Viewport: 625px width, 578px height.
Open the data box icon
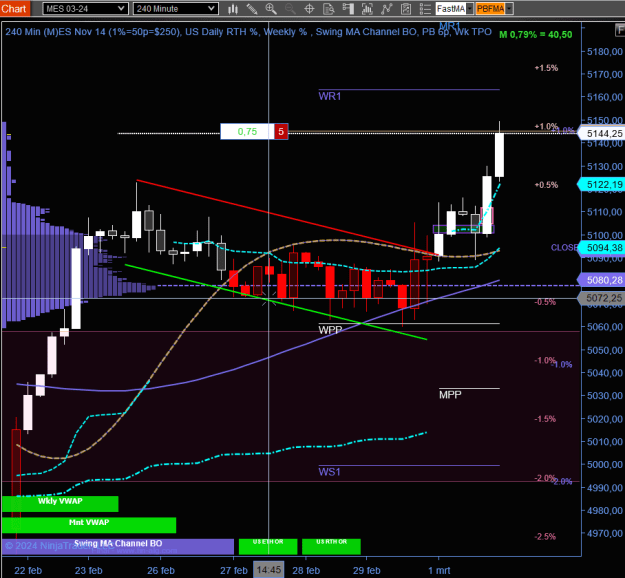pyautogui.click(x=328, y=9)
